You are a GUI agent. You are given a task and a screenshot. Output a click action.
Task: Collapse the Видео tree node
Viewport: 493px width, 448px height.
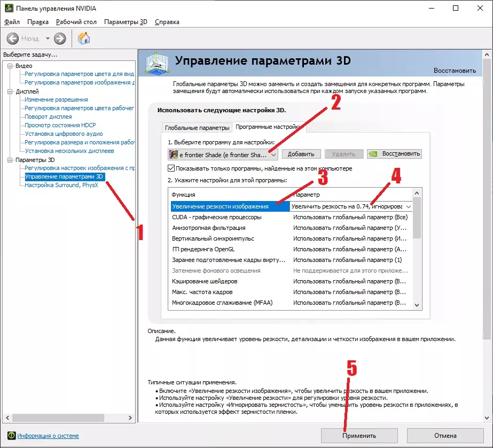(10, 66)
